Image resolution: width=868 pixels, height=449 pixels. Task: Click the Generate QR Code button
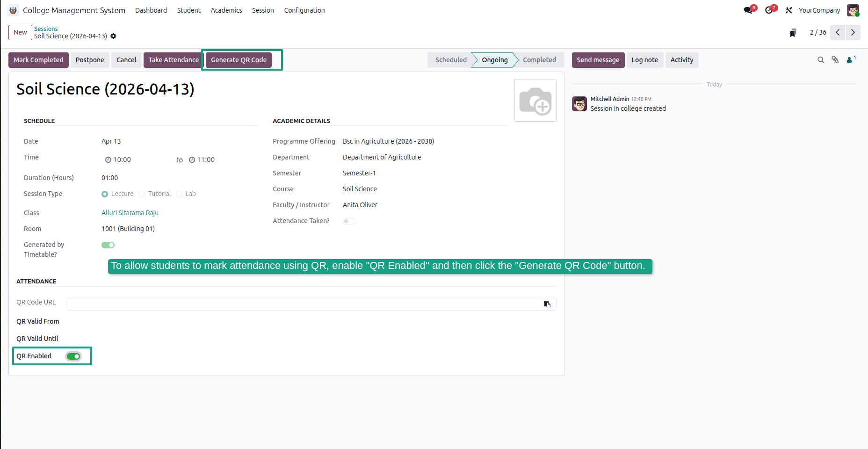pyautogui.click(x=239, y=60)
